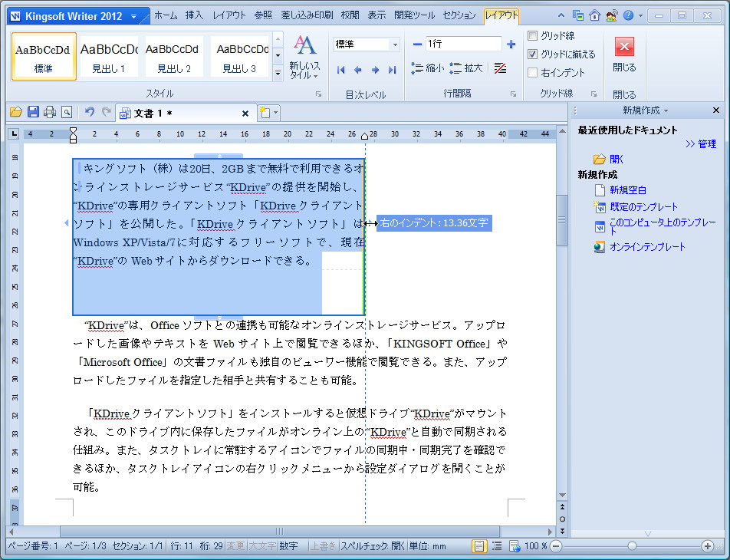The image size is (730, 560).
Task: Open the new-document dropdown beside the tab bar
Action: (x=270, y=111)
